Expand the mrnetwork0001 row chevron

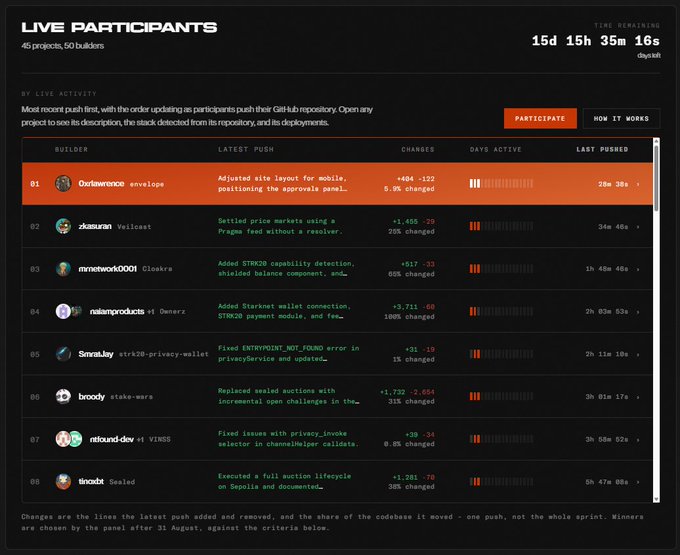click(x=638, y=269)
